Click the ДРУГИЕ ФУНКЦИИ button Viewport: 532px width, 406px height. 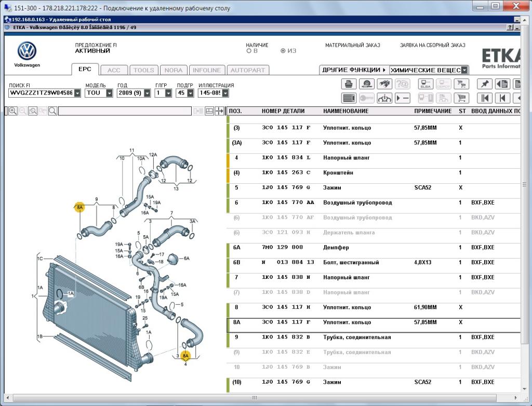[x=354, y=70]
